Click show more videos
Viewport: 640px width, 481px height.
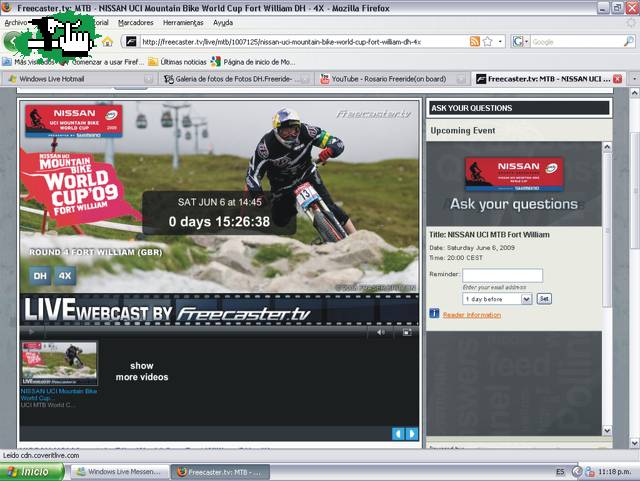142,371
